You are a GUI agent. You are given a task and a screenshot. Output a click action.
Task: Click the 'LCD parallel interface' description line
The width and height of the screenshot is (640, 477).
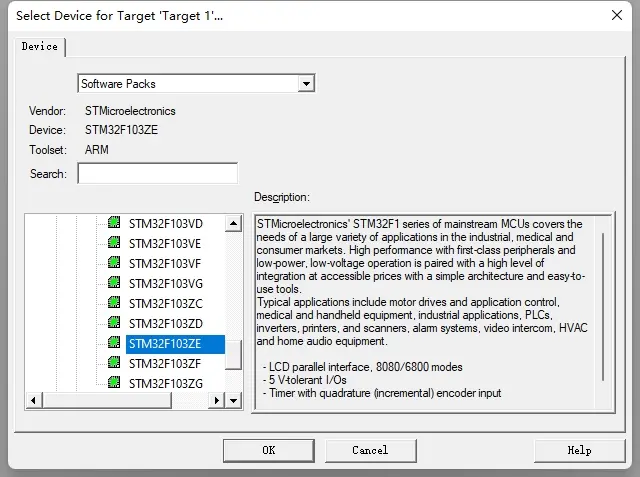pyautogui.click(x=362, y=367)
